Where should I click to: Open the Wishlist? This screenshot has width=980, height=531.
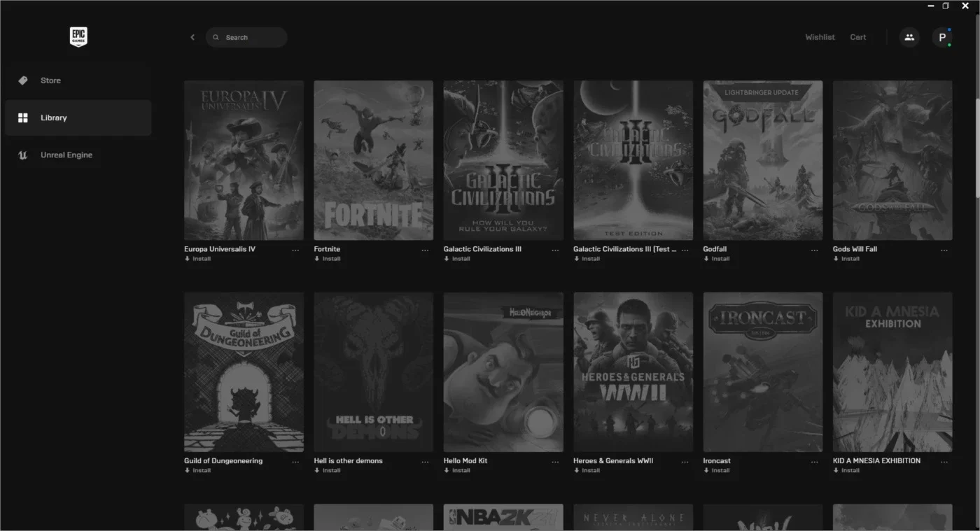coord(820,37)
